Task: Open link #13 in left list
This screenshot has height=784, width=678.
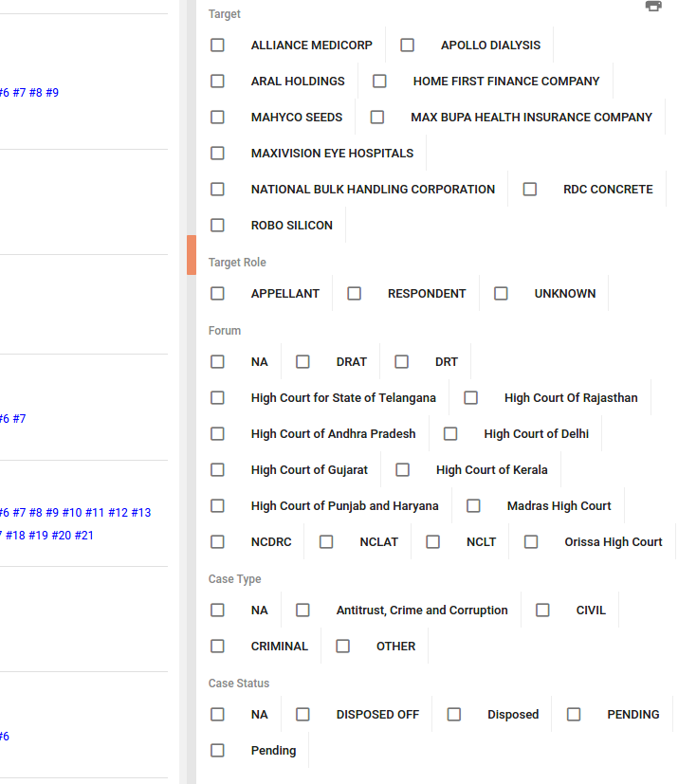Action: [141, 513]
